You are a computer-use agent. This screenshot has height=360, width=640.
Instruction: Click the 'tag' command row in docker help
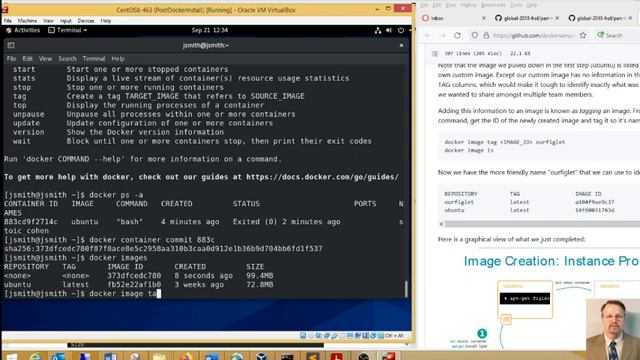(158, 96)
